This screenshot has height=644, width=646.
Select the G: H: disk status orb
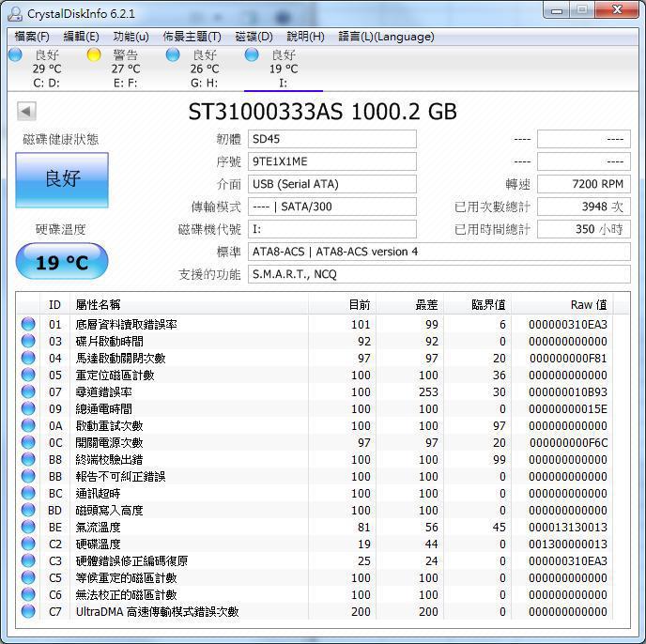[x=173, y=54]
